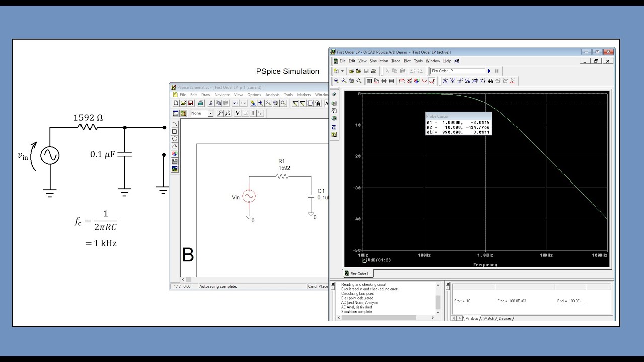Select the First Order L... document tab
The height and width of the screenshot is (362, 644).
point(359,274)
